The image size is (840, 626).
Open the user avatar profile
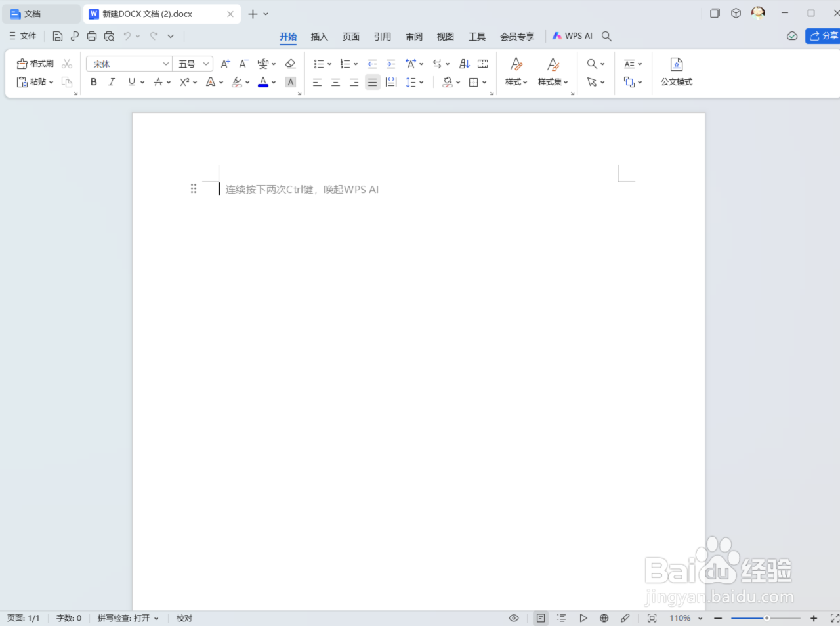758,12
